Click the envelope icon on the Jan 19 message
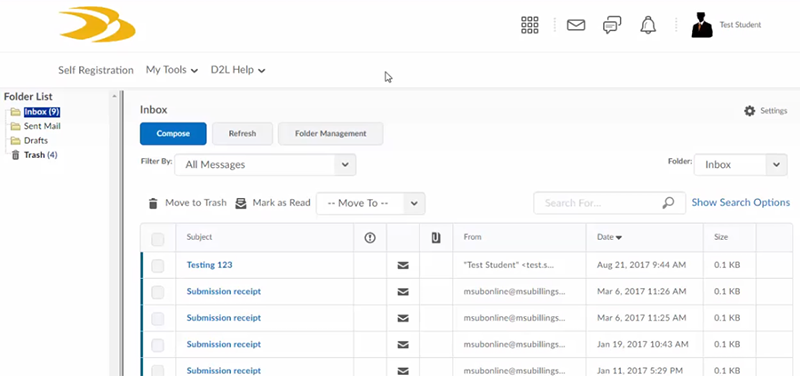This screenshot has height=376, width=800. click(x=403, y=345)
